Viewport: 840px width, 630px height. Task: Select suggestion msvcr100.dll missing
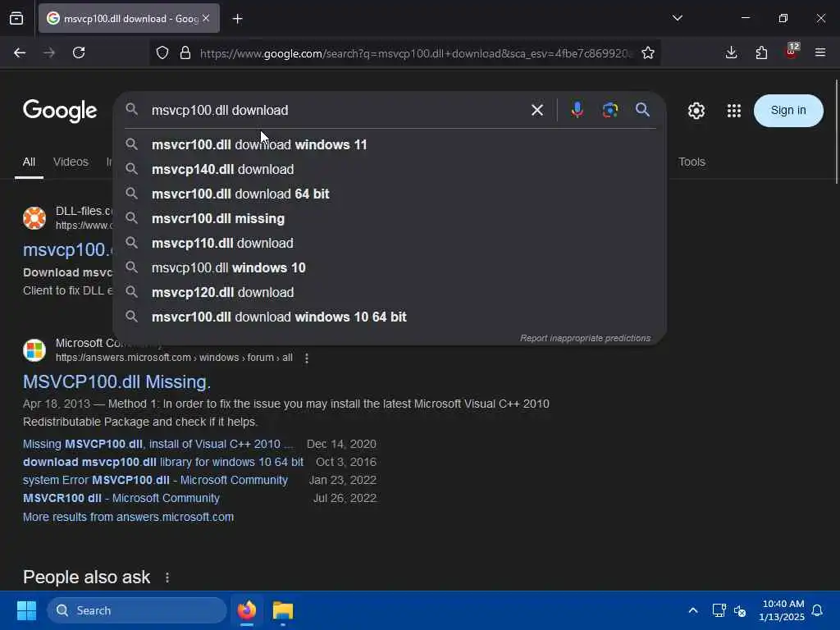pos(390,218)
